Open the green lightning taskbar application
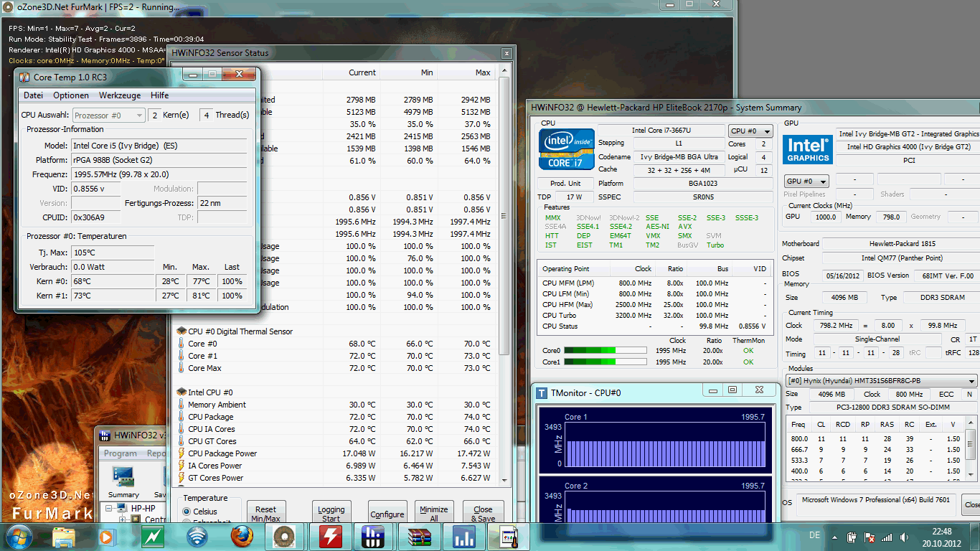This screenshot has width=980, height=551. (152, 537)
